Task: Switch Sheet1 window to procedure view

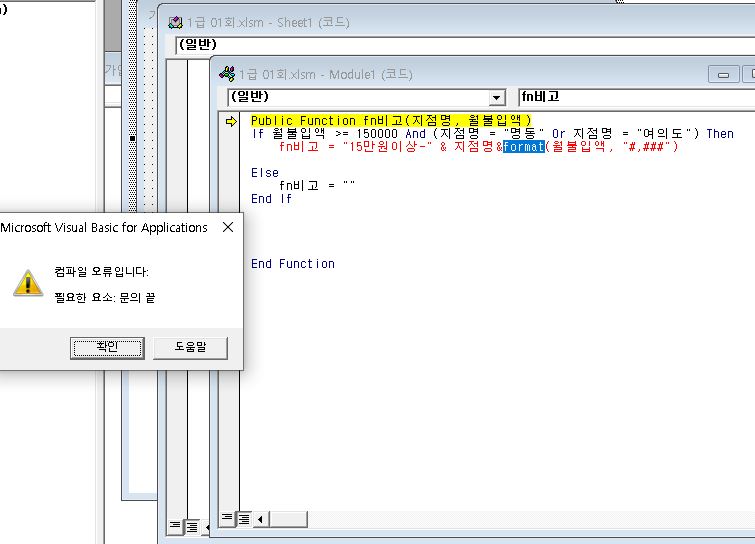Action: click(175, 526)
